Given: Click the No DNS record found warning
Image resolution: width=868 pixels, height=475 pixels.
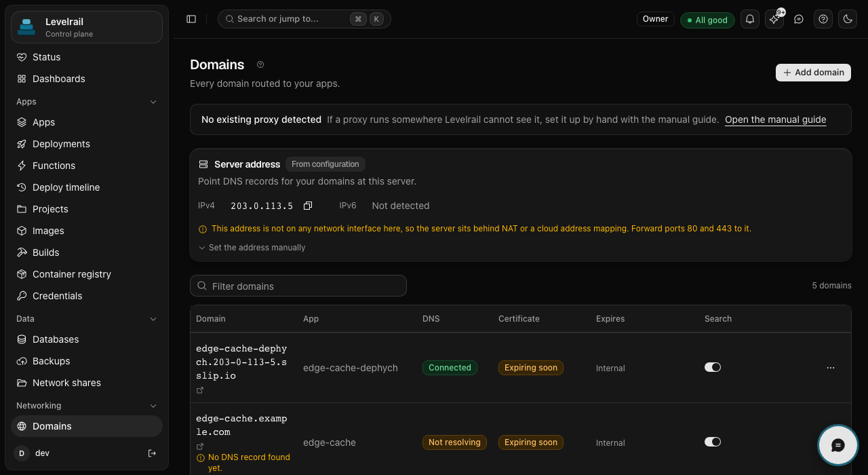Looking at the screenshot, I should (244, 463).
